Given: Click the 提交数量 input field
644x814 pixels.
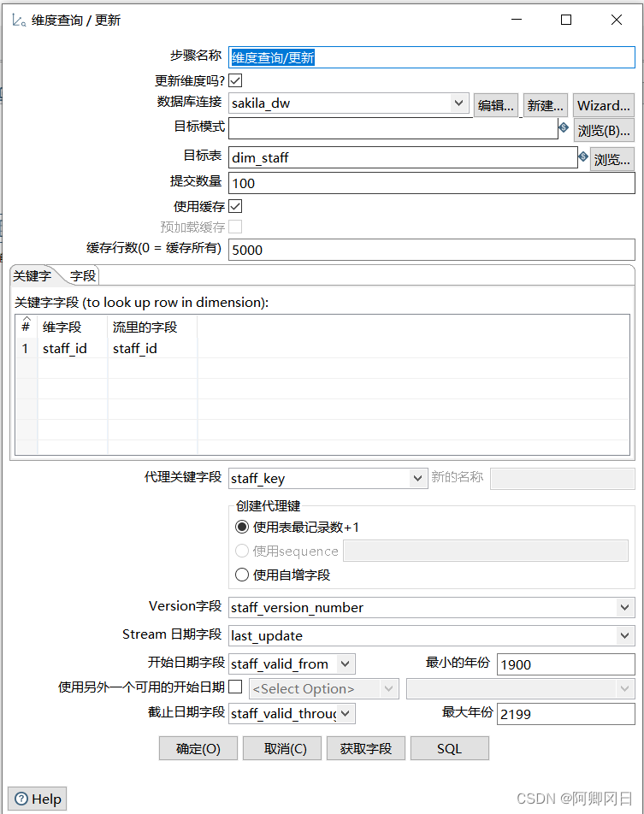Looking at the screenshot, I should pos(431,183).
